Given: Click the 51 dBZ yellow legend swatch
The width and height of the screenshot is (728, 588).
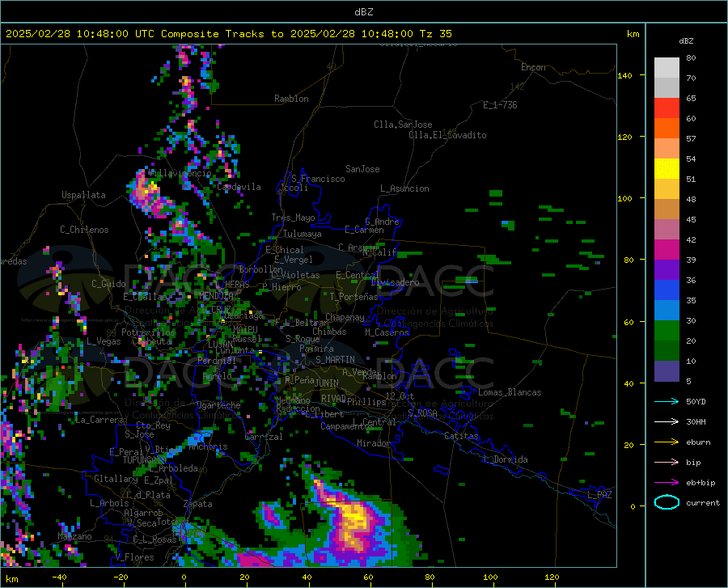Looking at the screenshot, I should click(x=667, y=169).
